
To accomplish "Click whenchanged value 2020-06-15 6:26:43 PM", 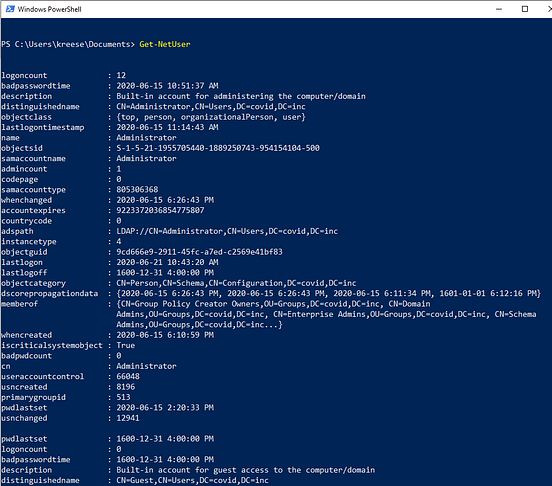I will [165, 200].
